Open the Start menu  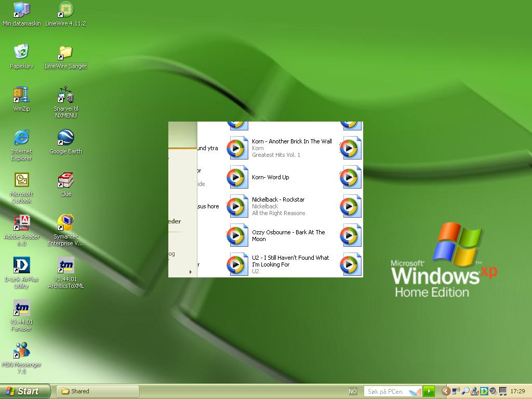click(25, 391)
